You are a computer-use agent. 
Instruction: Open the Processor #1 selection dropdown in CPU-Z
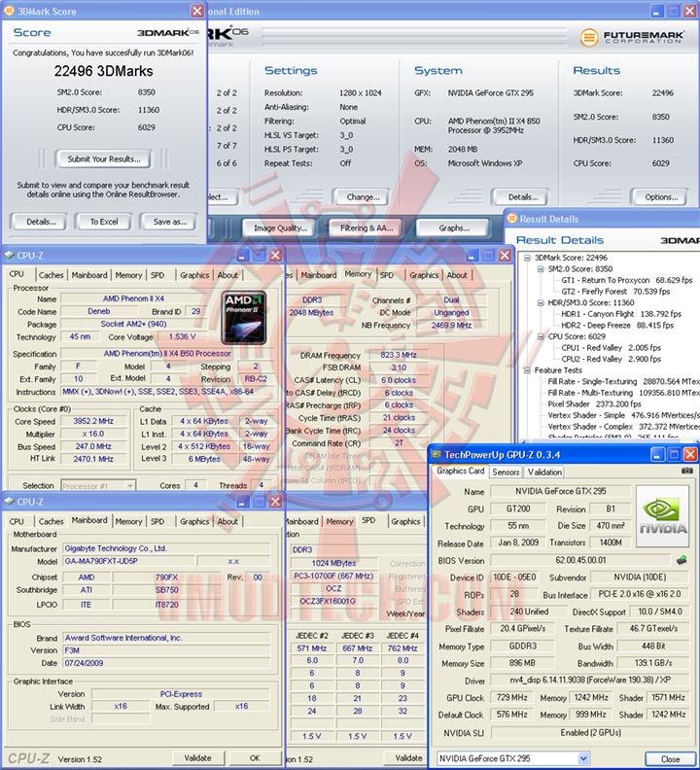click(130, 486)
